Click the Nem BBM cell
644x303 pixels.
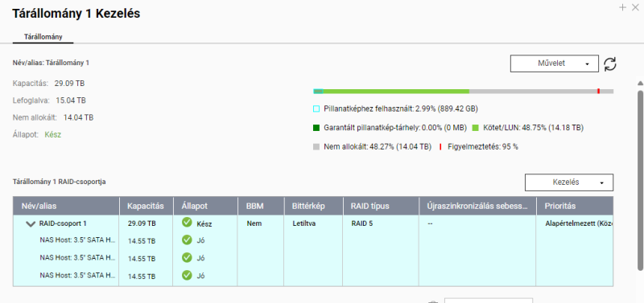254,224
